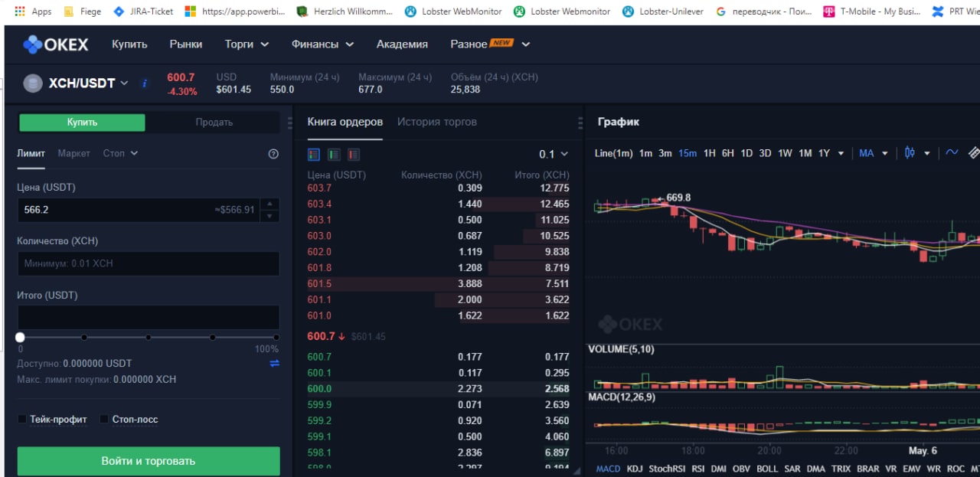The height and width of the screenshot is (477, 980).
Task: Select the 1D chart interval
Action: (x=746, y=153)
